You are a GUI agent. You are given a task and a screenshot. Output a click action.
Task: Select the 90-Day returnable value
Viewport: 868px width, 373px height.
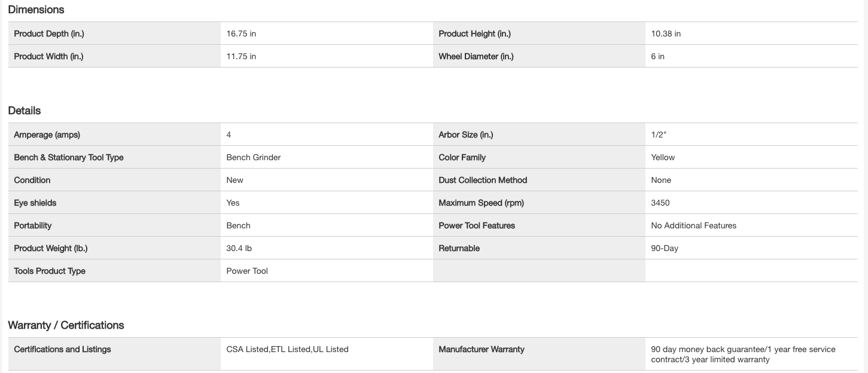(x=665, y=249)
